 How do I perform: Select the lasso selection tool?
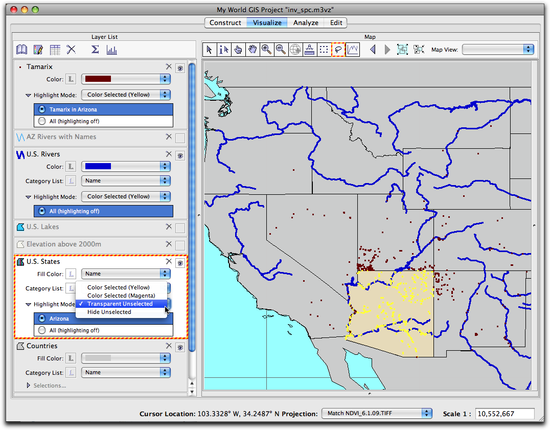pos(338,49)
